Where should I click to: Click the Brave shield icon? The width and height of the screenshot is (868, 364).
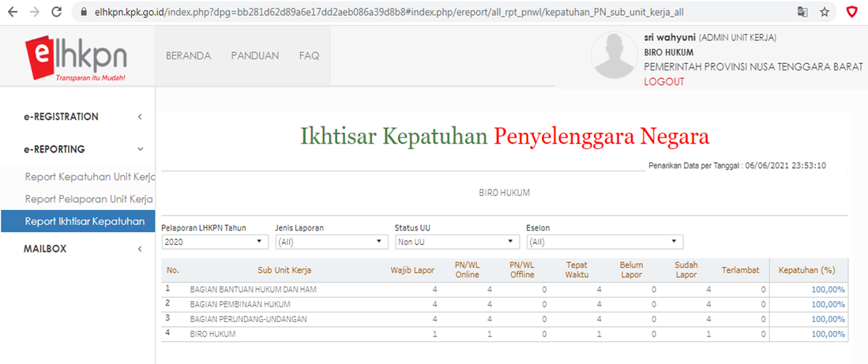click(x=852, y=12)
